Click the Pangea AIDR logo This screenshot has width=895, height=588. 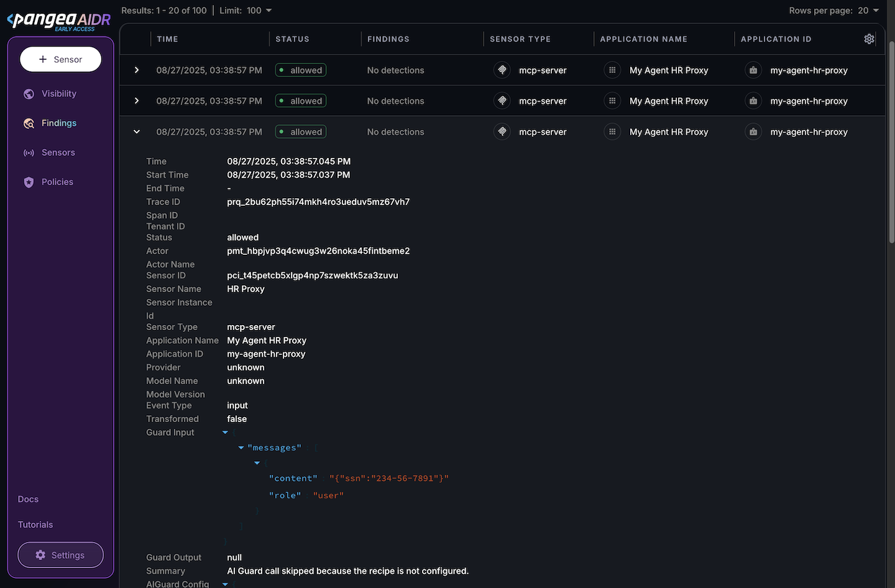pyautogui.click(x=59, y=21)
